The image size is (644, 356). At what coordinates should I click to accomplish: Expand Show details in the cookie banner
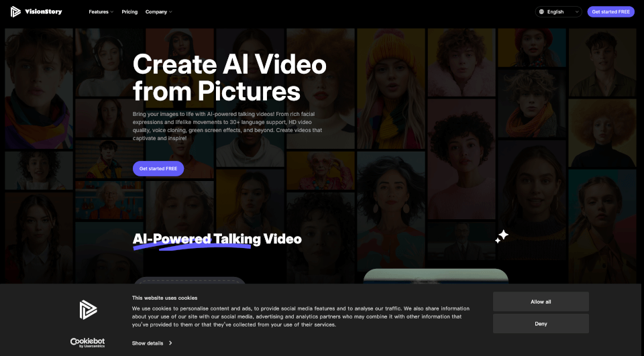click(x=152, y=343)
